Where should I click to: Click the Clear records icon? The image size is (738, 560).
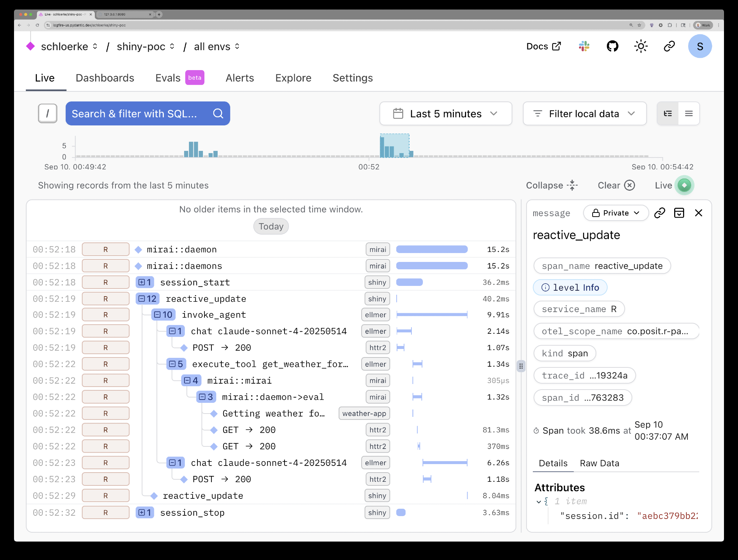click(x=630, y=185)
